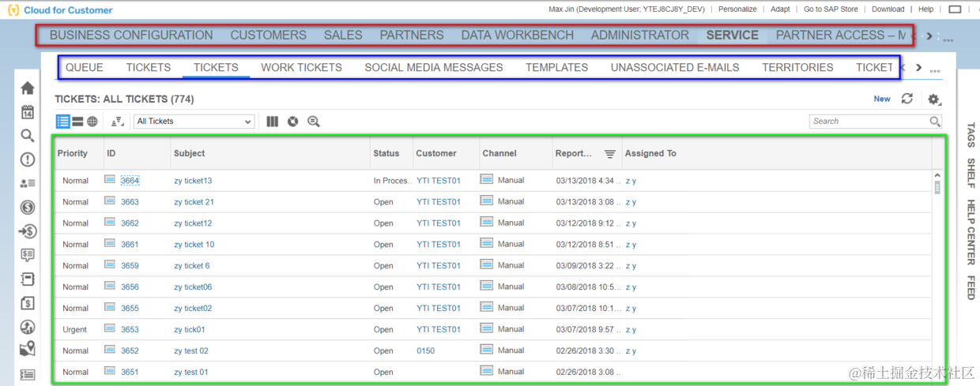Image resolution: width=980 pixels, height=386 pixels.
Task: Open the dollar coin icon in sidebar
Action: click(x=28, y=208)
